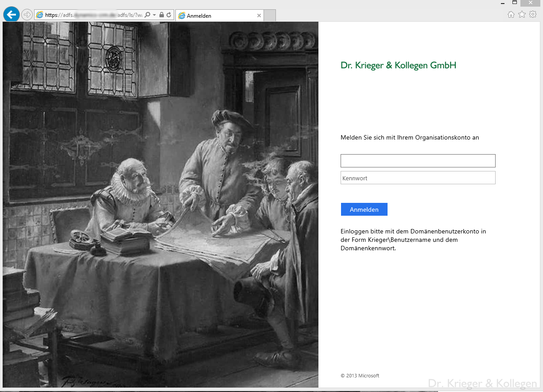Select the Anmelden browser tab
Viewport: 543px width, 392px height.
[219, 16]
